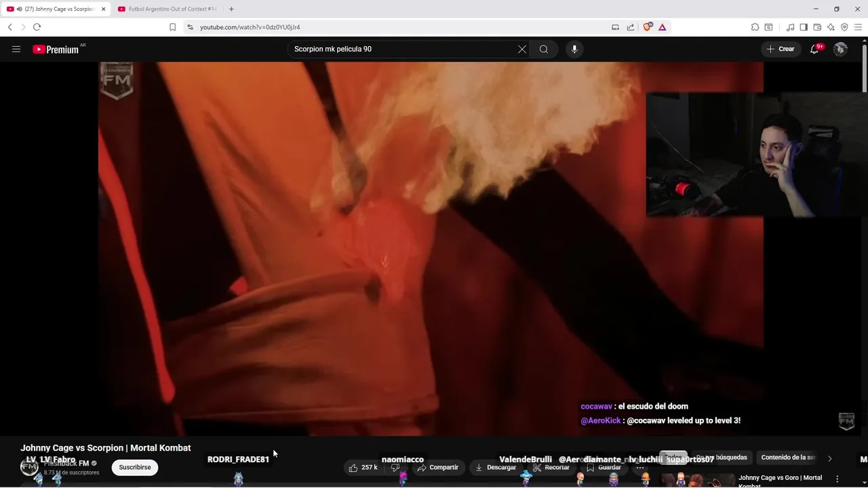868x488 pixels.
Task: Click the suscriptores count text
Action: (x=71, y=472)
